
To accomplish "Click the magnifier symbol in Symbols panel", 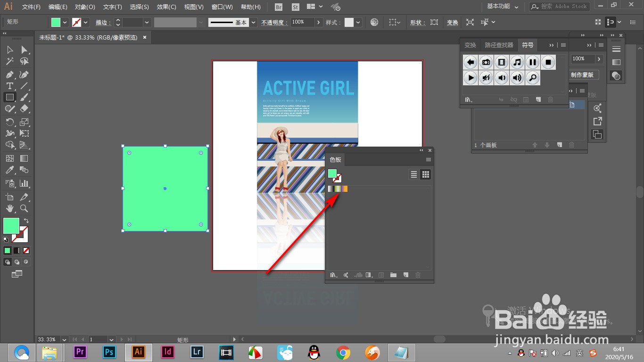I will click(533, 77).
